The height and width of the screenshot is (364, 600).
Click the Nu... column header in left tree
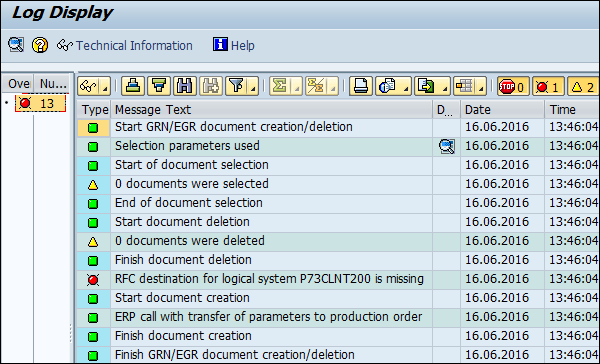[52, 83]
